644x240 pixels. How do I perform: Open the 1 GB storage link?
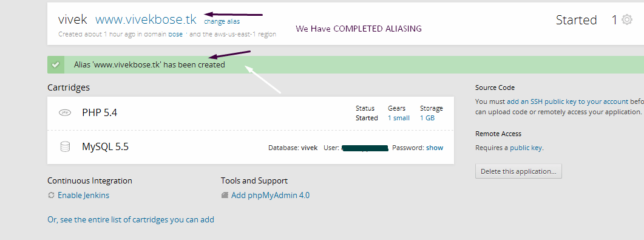(427, 118)
